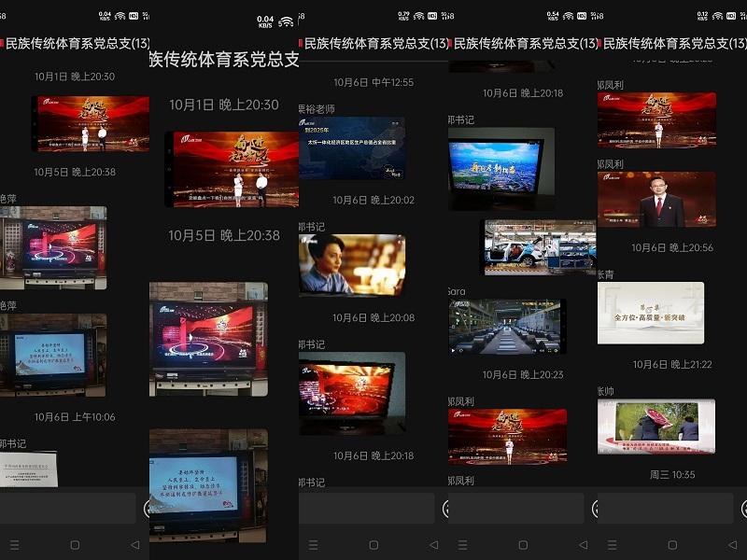This screenshot has height=560, width=747.
Task: Open the recent-apps menu icon in the rightmost panel
Action: coord(612,544)
